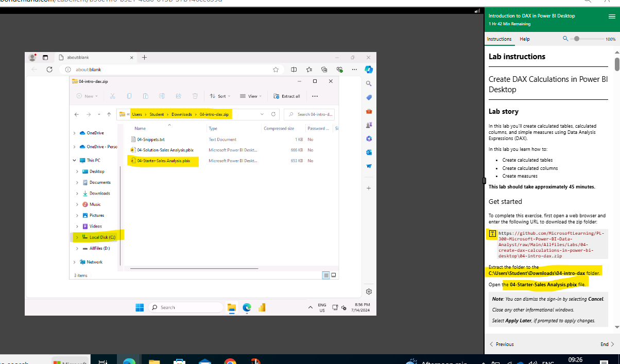Image resolution: width=620 pixels, height=364 pixels.
Task: Collapse the This PC tree node
Action: [75, 161]
